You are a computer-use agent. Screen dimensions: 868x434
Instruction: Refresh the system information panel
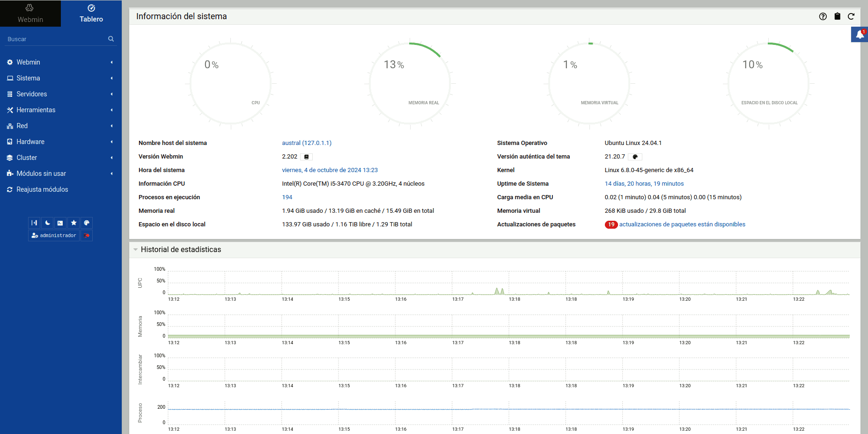click(x=851, y=16)
